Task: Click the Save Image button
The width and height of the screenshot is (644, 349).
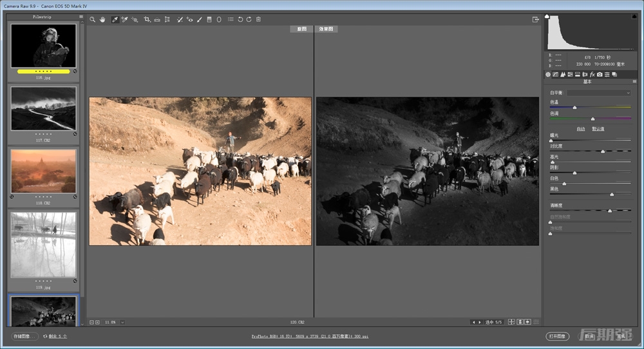Action: [24, 336]
